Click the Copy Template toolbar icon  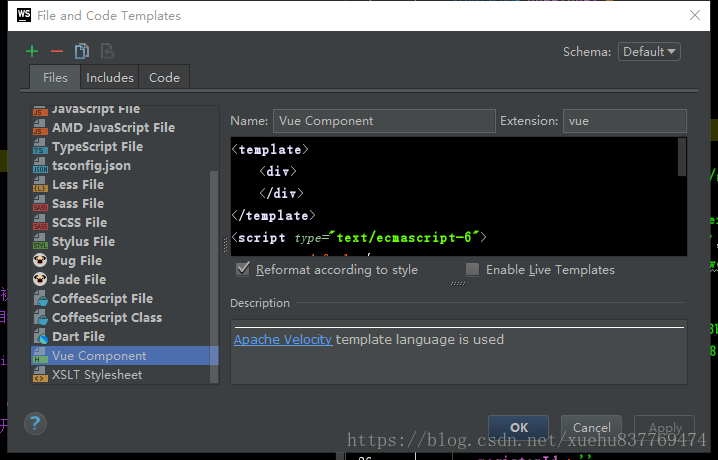click(82, 51)
